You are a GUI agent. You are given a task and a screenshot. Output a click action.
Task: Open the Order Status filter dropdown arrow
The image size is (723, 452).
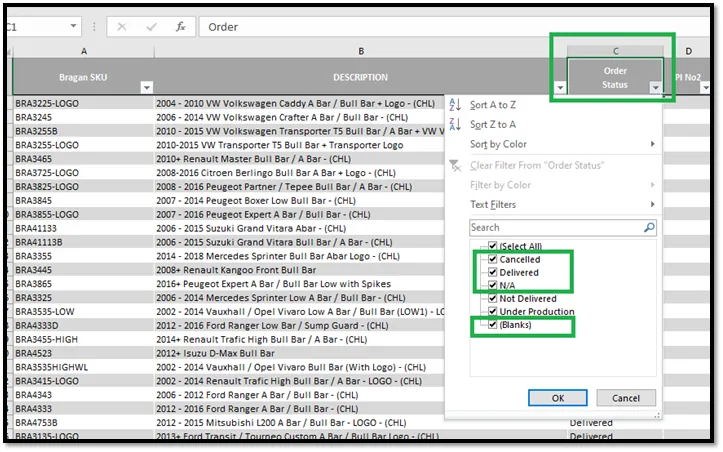click(655, 87)
